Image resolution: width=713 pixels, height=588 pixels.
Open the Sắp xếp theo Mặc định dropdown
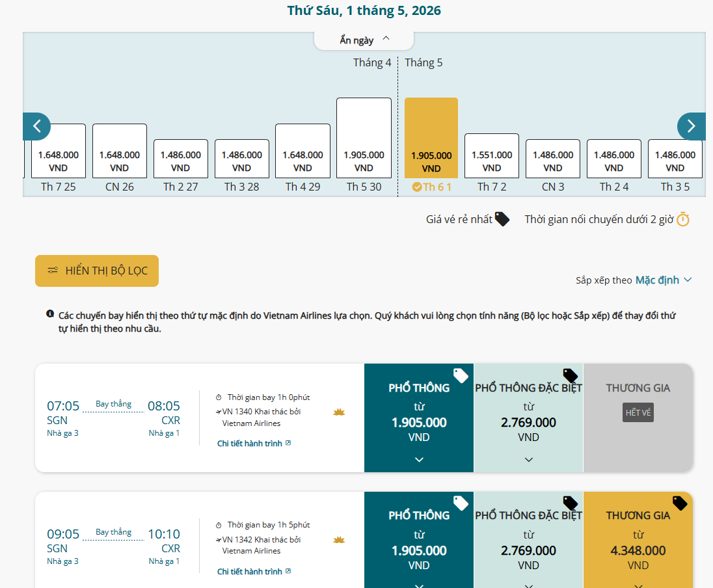point(663,280)
